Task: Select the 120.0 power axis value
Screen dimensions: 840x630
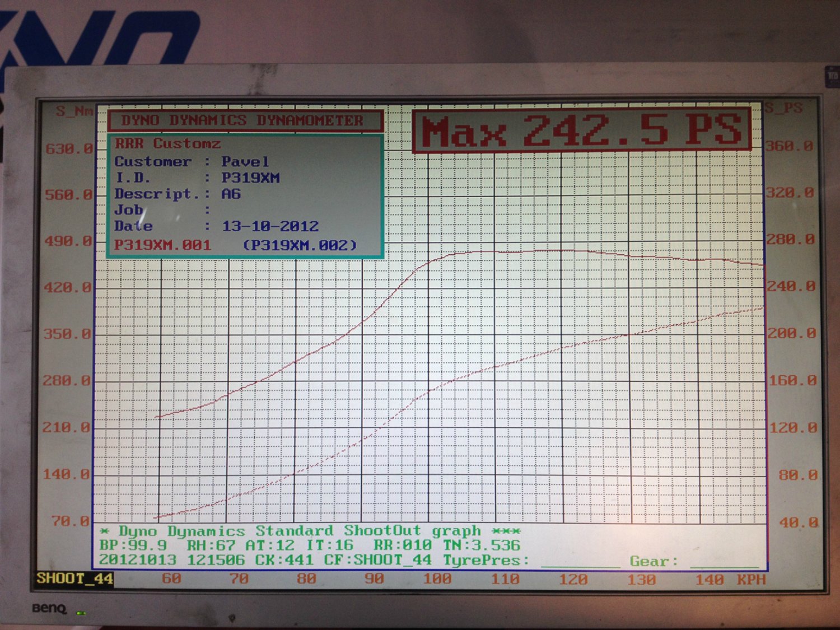Action: pos(794,428)
